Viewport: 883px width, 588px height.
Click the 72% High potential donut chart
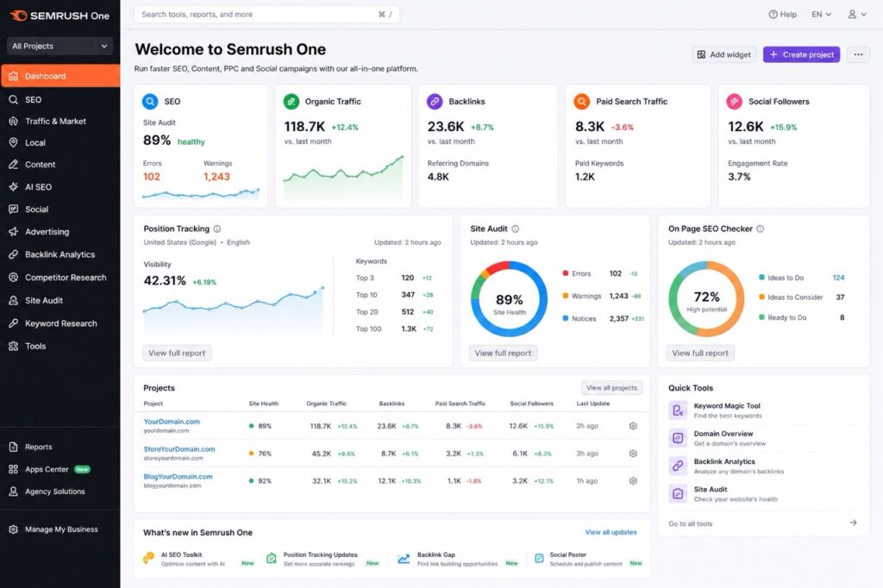pyautogui.click(x=706, y=299)
